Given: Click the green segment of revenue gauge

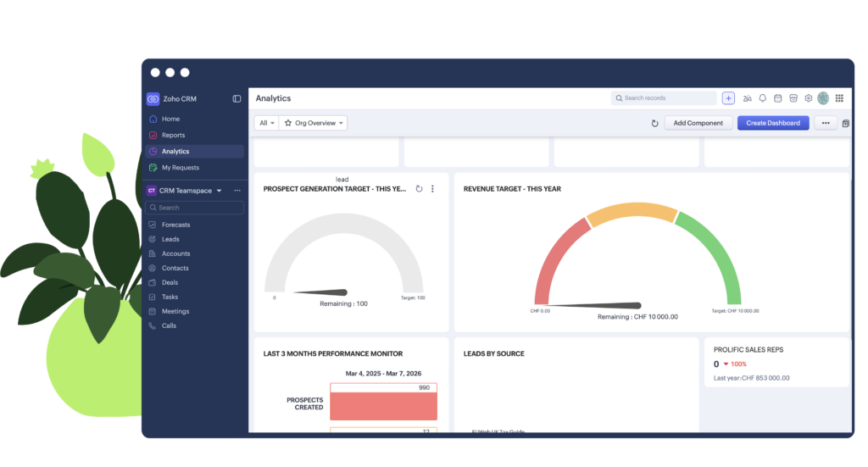Looking at the screenshot, I should click(721, 256).
